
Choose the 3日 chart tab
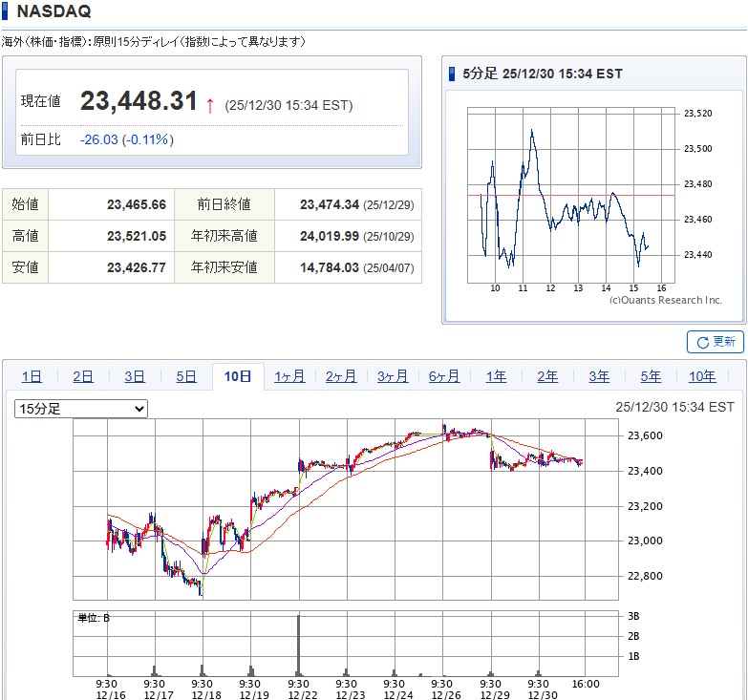pyautogui.click(x=135, y=376)
